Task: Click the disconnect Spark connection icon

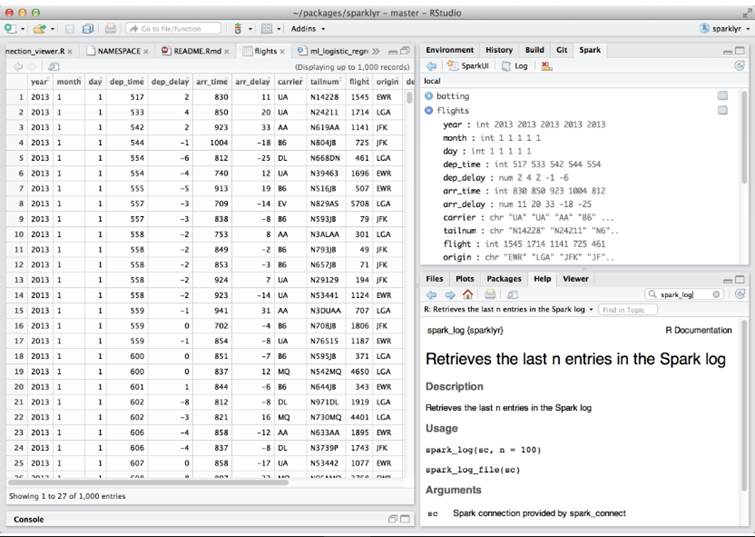Action: (547, 65)
